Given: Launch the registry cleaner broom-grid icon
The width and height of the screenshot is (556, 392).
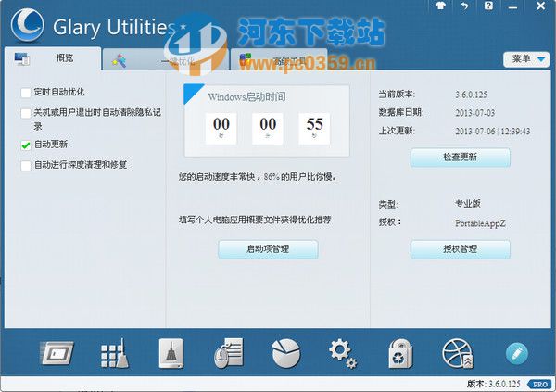Looking at the screenshot, I should point(115,353).
